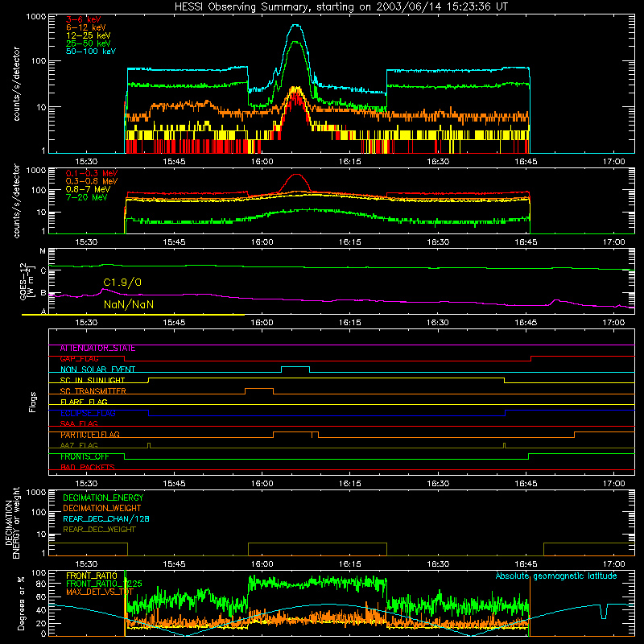The width and height of the screenshot is (644, 644).
Task: Click the 0.8-7 MeV legend label
Action: (88, 189)
